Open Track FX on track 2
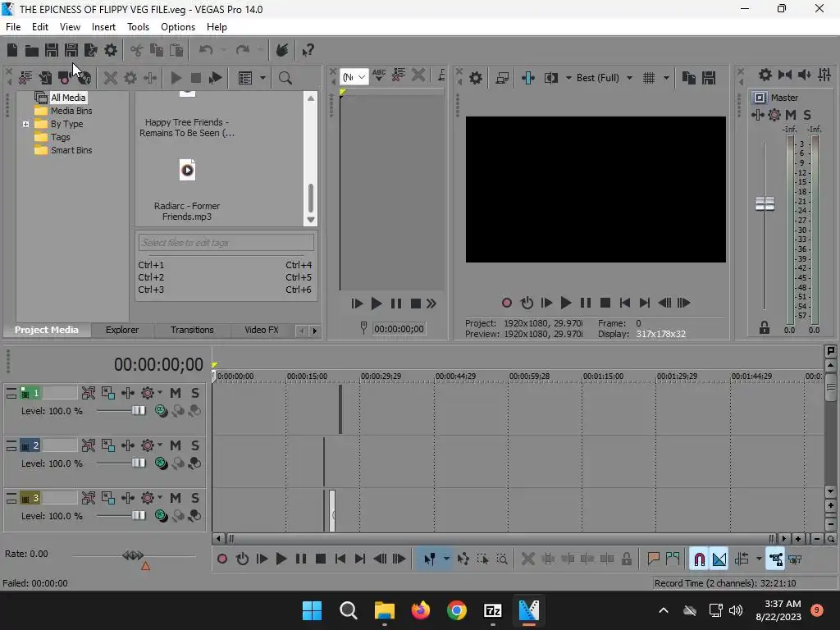The height and width of the screenshot is (630, 840). tap(127, 445)
